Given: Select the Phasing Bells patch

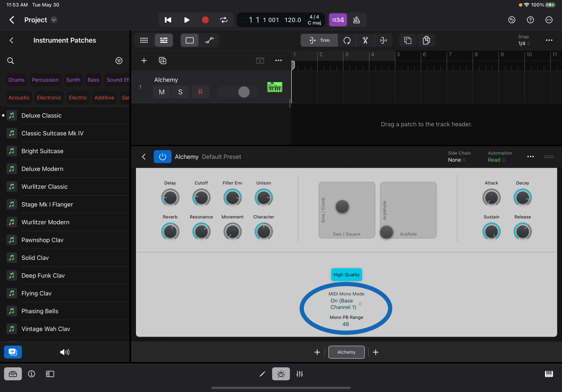Looking at the screenshot, I should coord(65,311).
